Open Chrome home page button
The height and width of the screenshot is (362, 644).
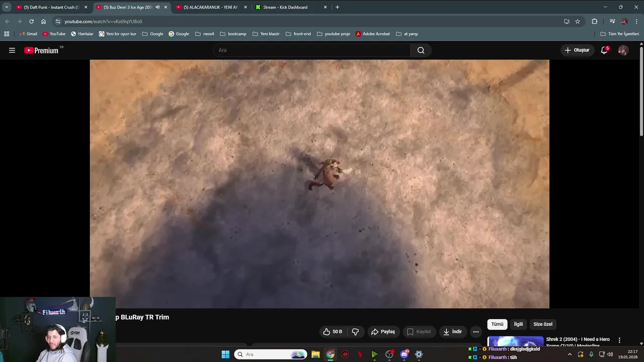click(x=43, y=22)
